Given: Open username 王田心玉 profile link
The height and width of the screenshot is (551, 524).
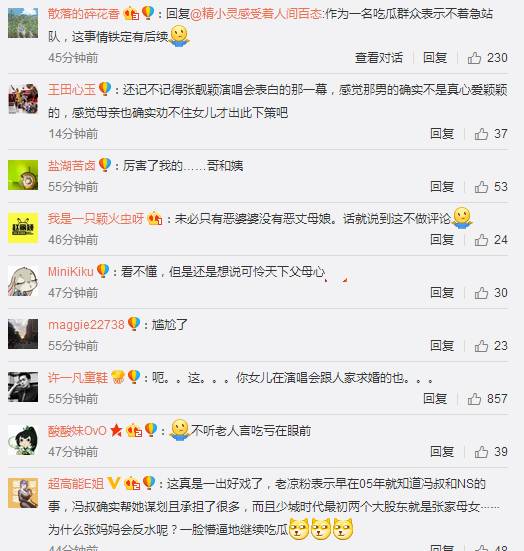Looking at the screenshot, I should click(72, 89).
